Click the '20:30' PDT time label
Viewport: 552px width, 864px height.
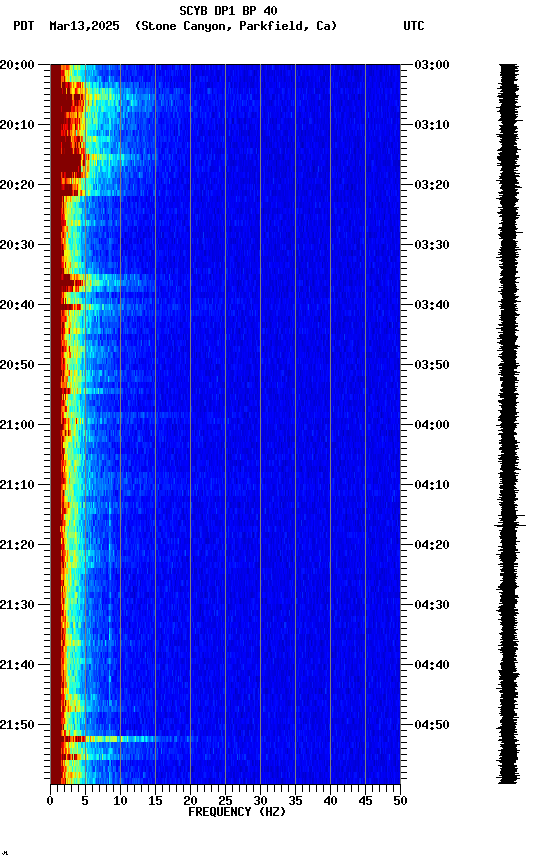tap(17, 245)
